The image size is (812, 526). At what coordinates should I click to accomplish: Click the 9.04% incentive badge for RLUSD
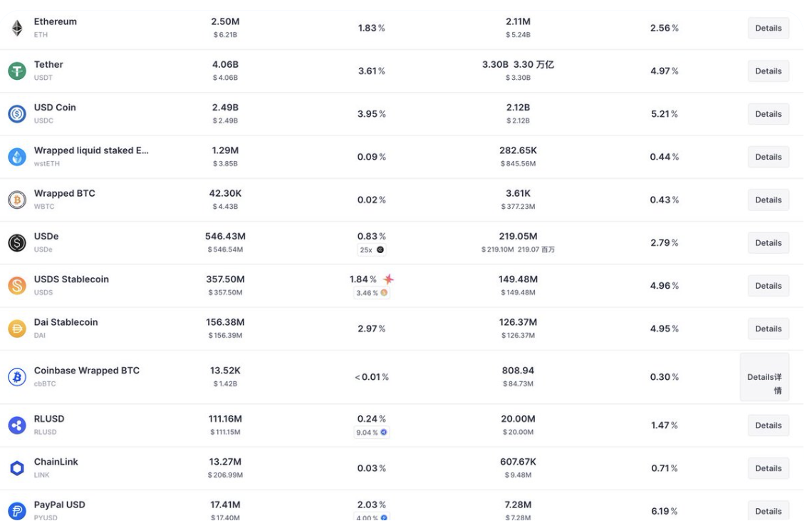click(x=371, y=433)
